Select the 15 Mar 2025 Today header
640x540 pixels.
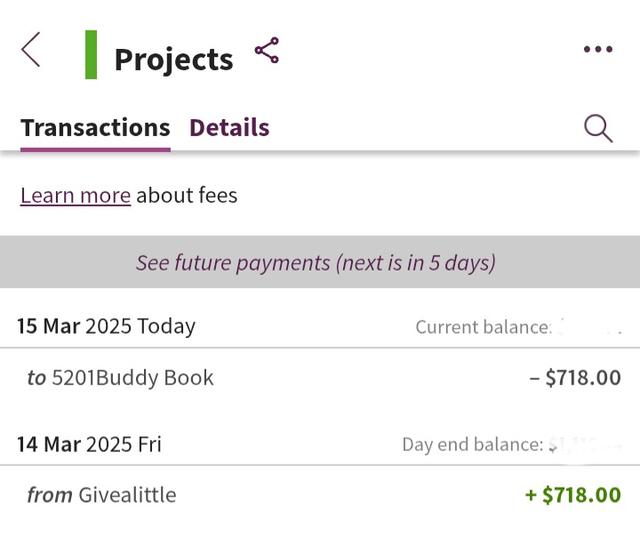(x=106, y=326)
